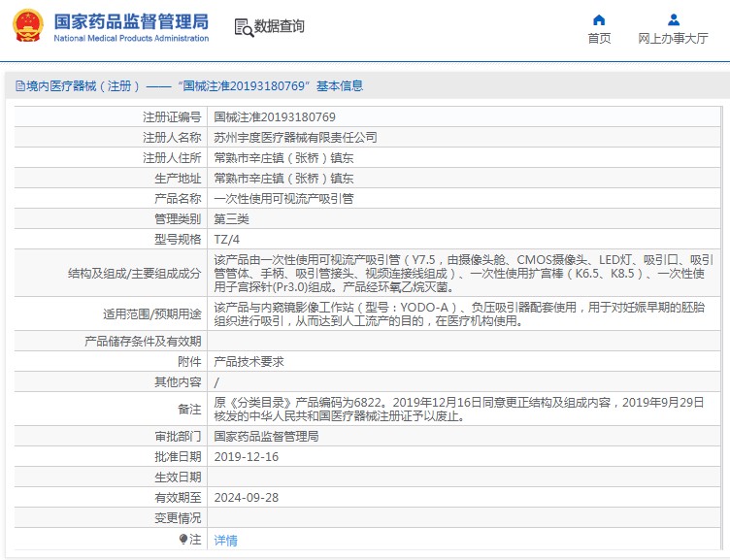Click the 其他内容 row label

178,382
